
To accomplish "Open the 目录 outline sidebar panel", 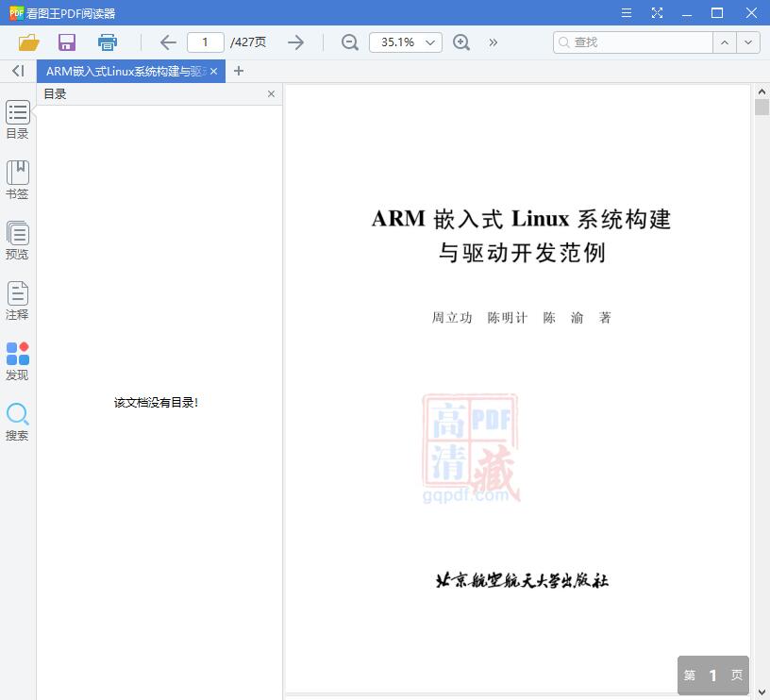I will coord(18,120).
